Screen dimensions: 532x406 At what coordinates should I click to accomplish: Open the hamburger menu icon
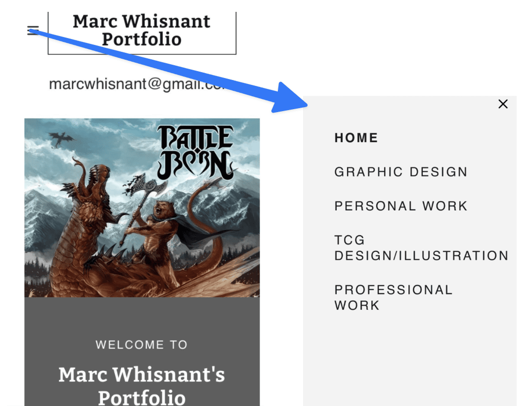pos(33,30)
